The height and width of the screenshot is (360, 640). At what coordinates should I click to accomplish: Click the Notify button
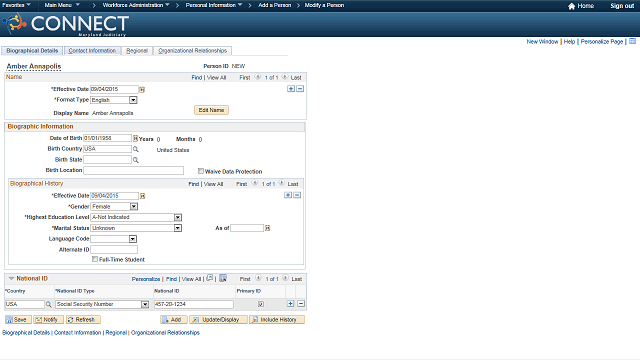48,320
